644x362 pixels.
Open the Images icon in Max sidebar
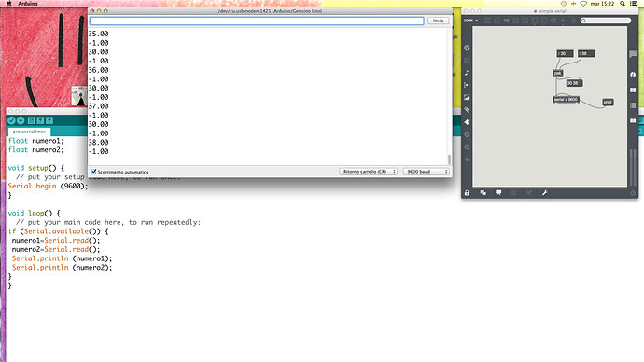[x=467, y=98]
